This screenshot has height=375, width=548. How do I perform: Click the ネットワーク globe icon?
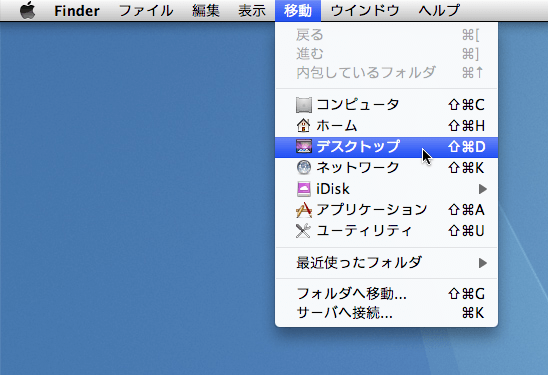pyautogui.click(x=304, y=167)
